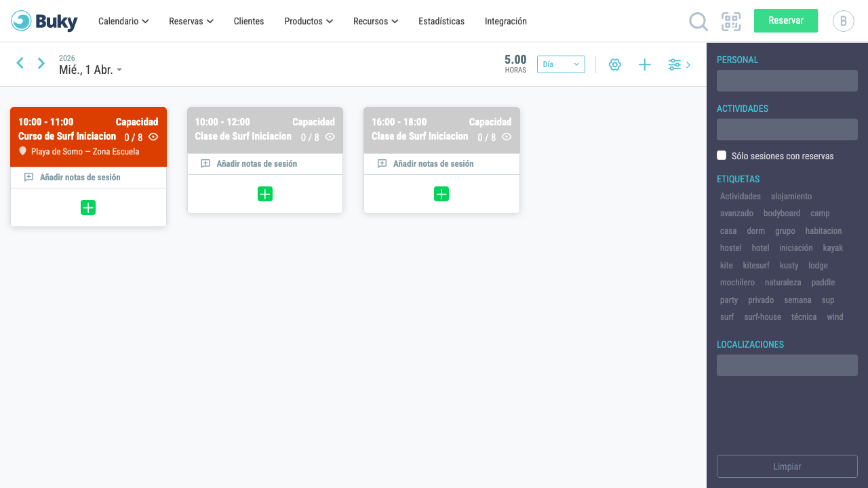
Task: Open the date picker Mié., 1 Abr.
Action: 90,70
